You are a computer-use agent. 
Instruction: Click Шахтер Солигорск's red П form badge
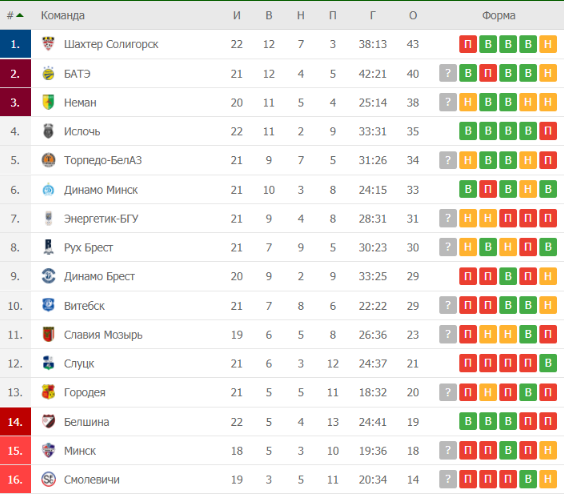coord(468,44)
